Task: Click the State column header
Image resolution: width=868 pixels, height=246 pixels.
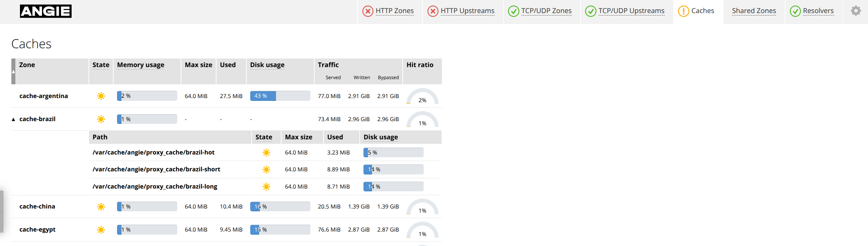Action: coord(101,65)
